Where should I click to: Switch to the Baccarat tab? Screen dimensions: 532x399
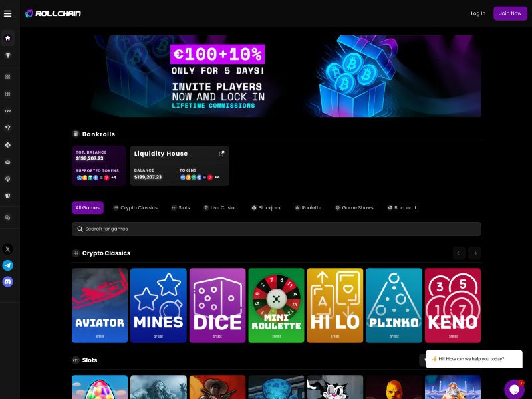pyautogui.click(x=402, y=208)
